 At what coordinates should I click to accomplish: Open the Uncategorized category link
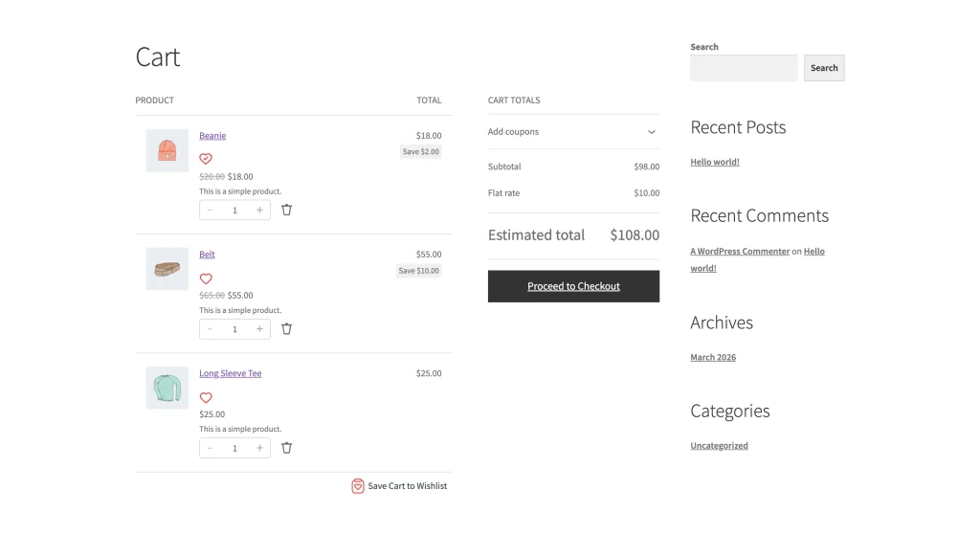(x=719, y=446)
